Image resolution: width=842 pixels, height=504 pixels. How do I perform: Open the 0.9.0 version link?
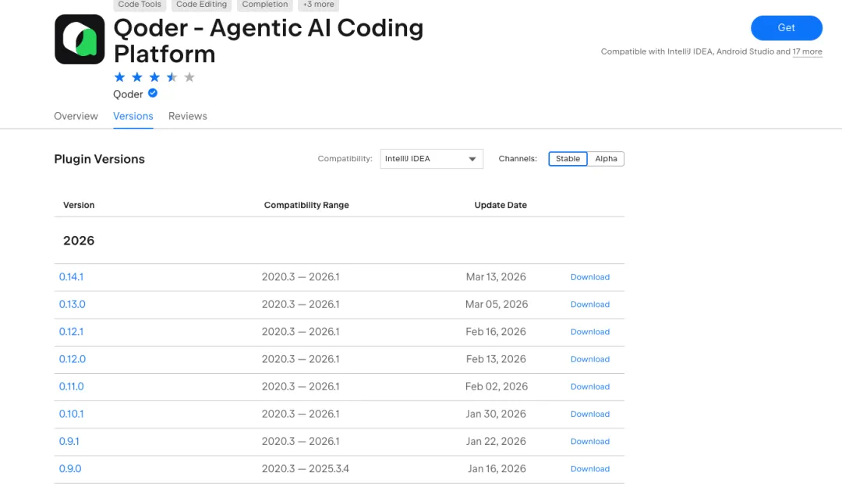[70, 469]
